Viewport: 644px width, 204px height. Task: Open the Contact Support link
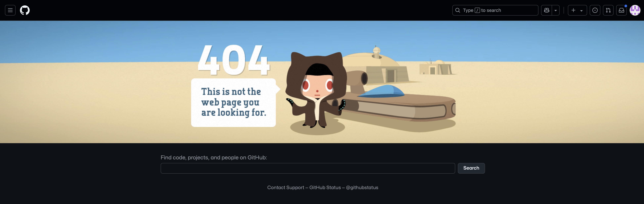(285, 187)
